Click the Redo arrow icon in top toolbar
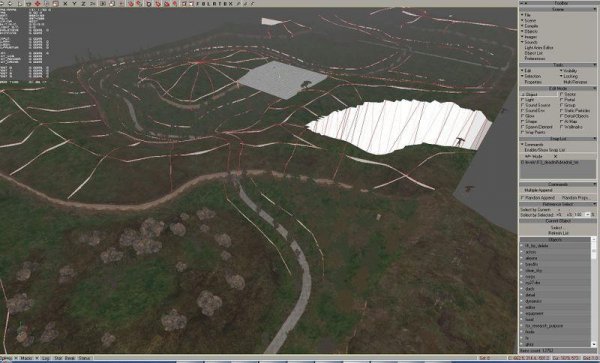The height and width of the screenshot is (363, 600). pos(10,3)
